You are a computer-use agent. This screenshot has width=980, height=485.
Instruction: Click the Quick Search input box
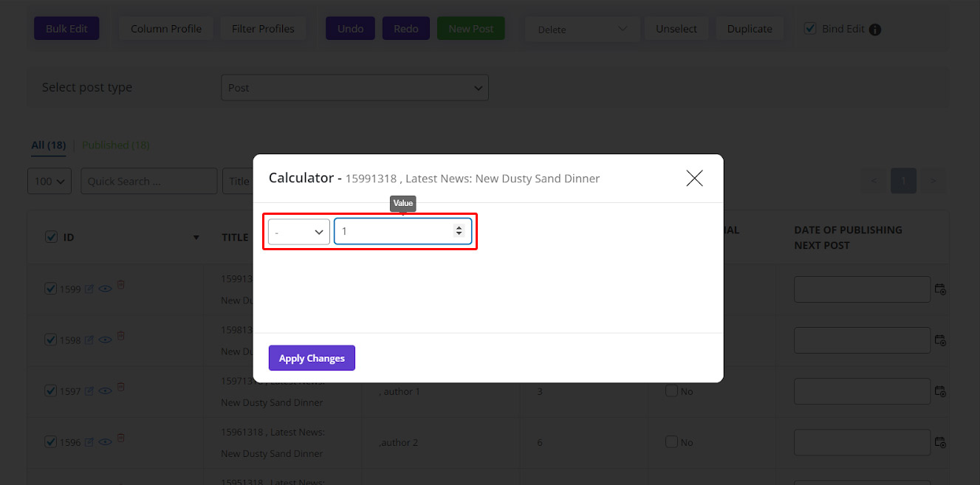coord(148,181)
